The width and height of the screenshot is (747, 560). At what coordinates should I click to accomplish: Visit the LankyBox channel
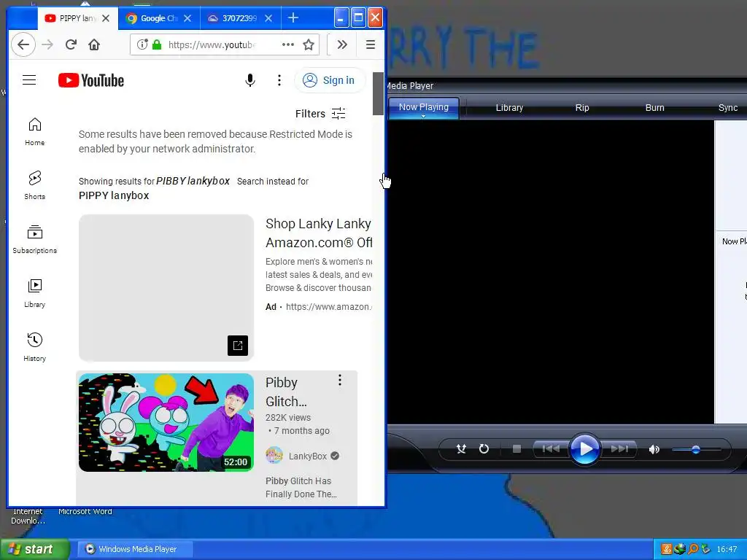[x=308, y=456]
